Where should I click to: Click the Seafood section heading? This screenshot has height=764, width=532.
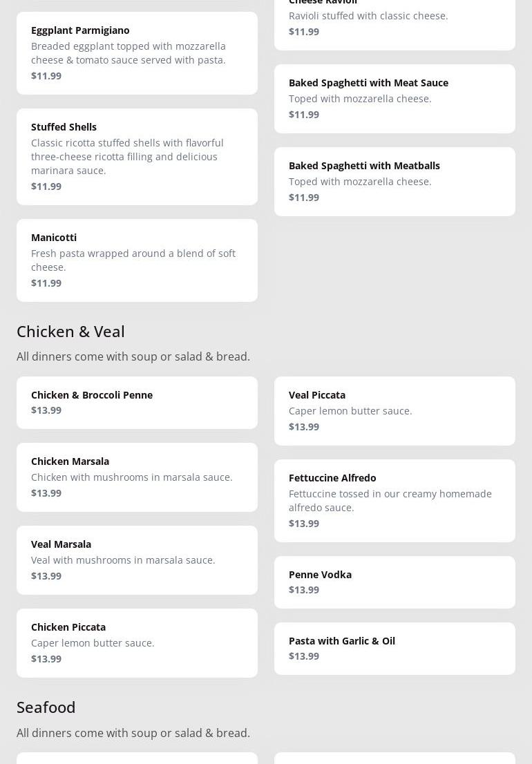point(46,707)
